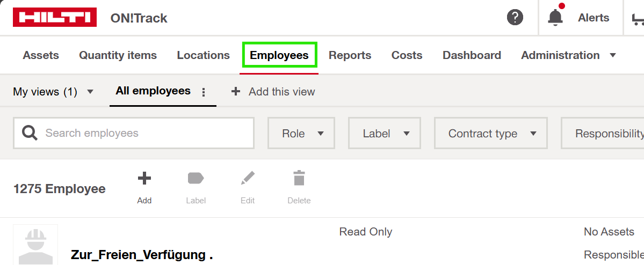Go to the Quantity items tab
Viewport: 644px width, 265px height.
pyautogui.click(x=118, y=55)
